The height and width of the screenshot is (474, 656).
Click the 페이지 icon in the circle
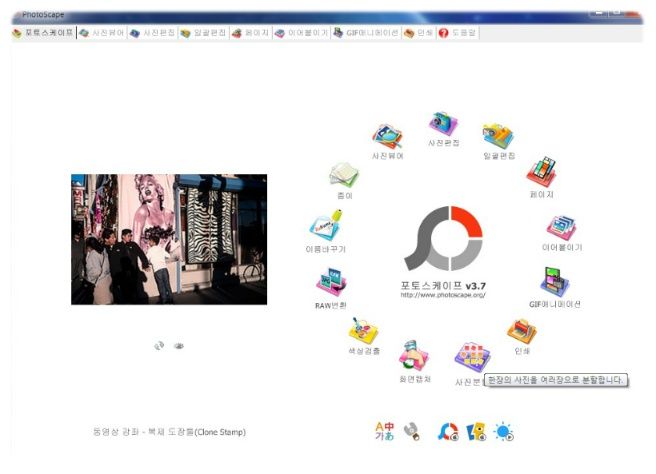tap(542, 172)
